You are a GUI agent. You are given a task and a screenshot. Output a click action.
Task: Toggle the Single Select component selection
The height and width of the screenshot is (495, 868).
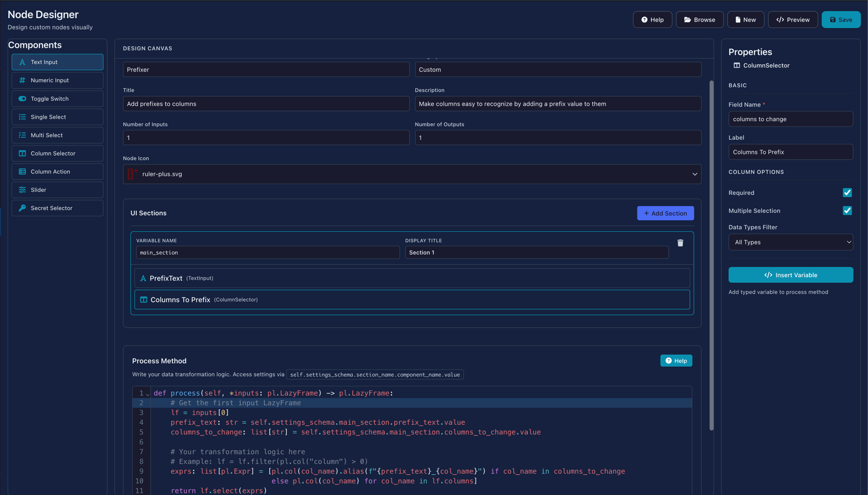[57, 116]
